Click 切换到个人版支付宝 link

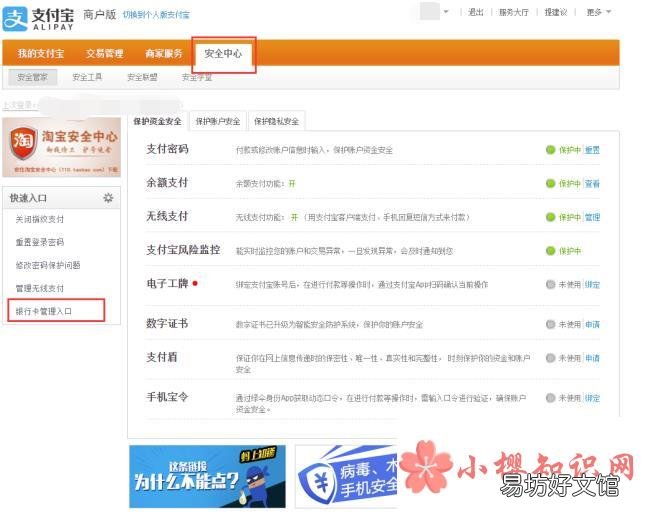pyautogui.click(x=156, y=15)
